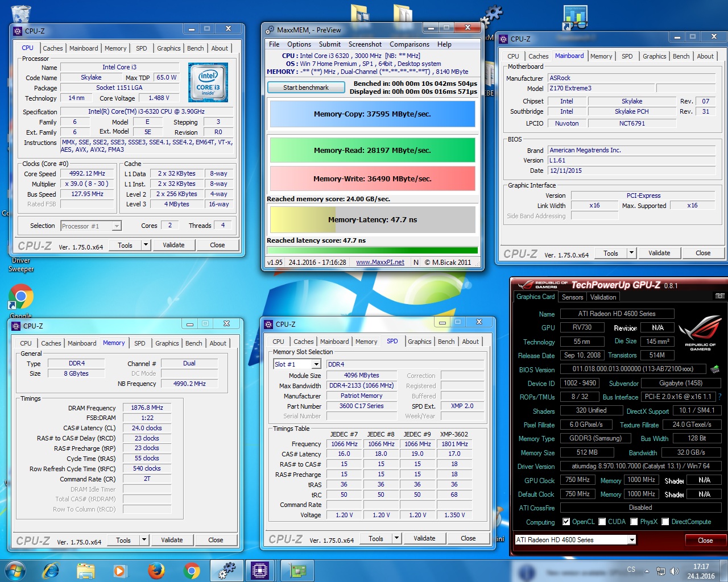
Task: Open the Screenshot menu in MaxxMEM
Action: (x=365, y=44)
